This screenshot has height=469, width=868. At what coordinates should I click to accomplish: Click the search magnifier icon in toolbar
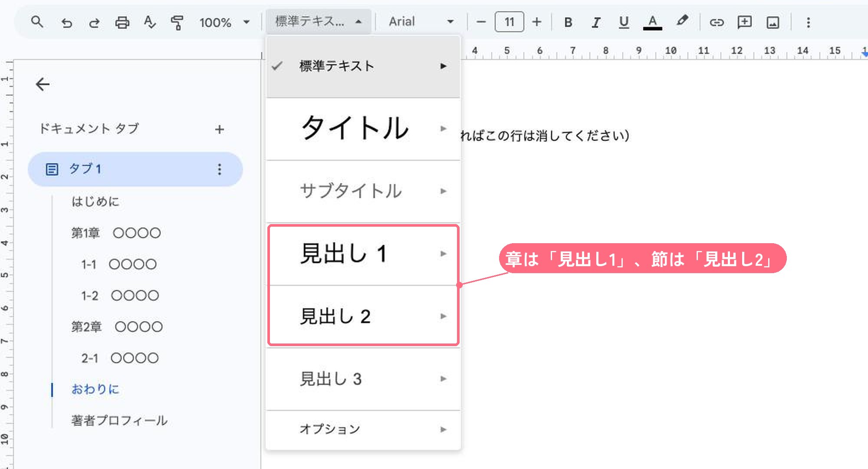37,22
